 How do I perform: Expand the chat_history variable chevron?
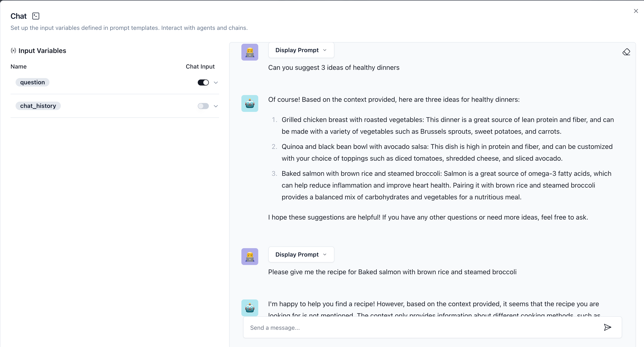tap(216, 106)
